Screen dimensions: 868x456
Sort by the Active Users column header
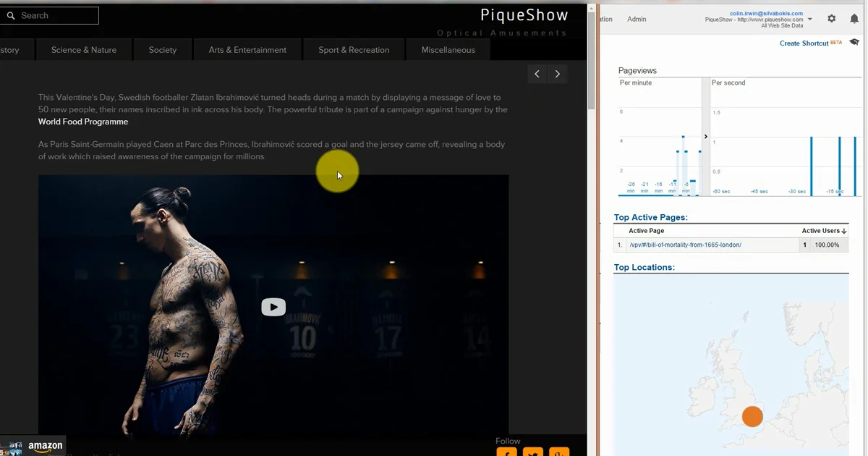(824, 231)
